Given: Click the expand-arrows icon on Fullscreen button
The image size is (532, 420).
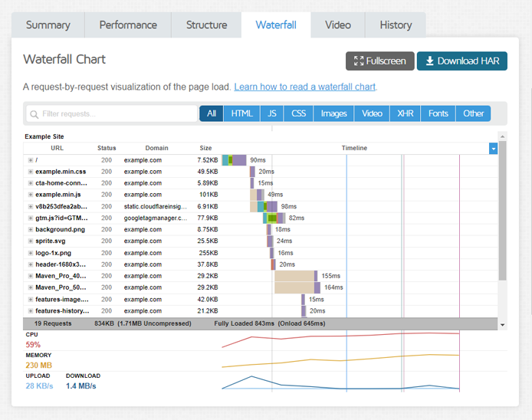Looking at the screenshot, I should coord(358,61).
